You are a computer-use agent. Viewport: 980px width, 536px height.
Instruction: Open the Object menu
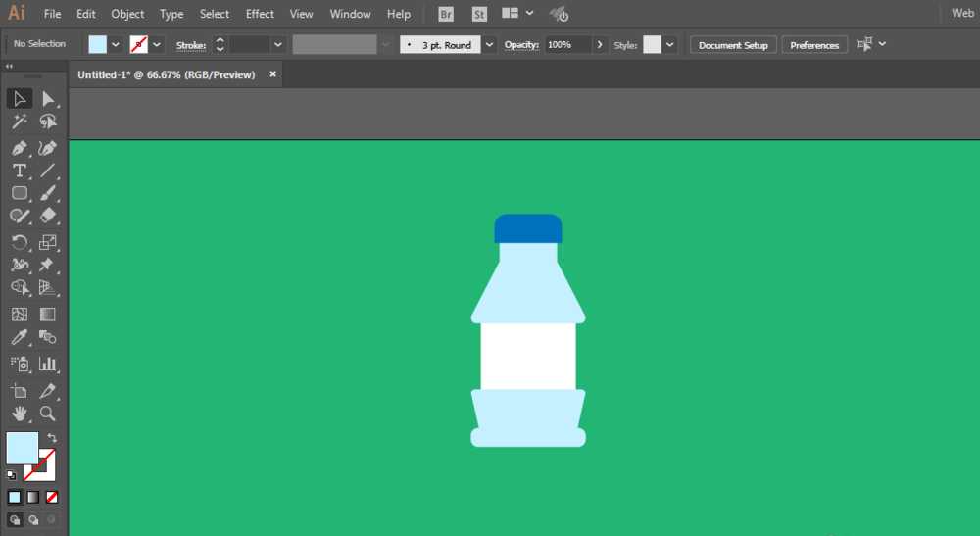click(127, 14)
